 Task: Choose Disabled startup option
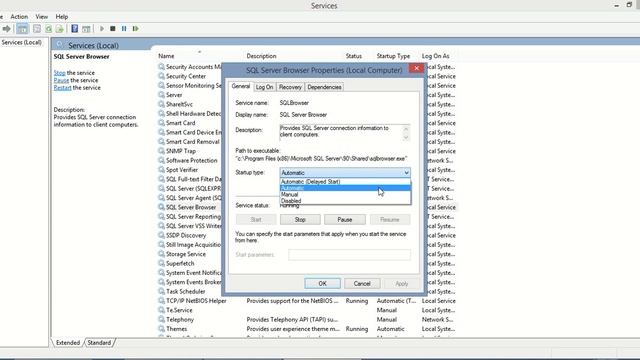click(345, 201)
